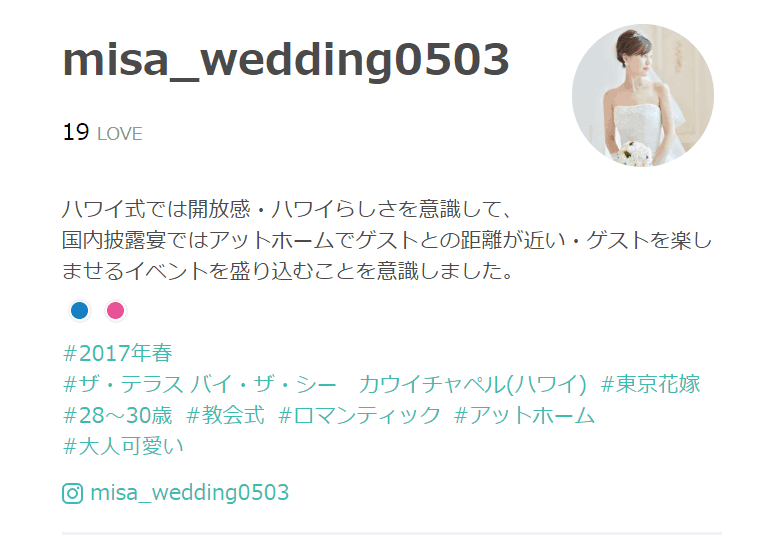Click the misa_wedding0503 title heading
The image size is (776, 535).
(x=286, y=59)
